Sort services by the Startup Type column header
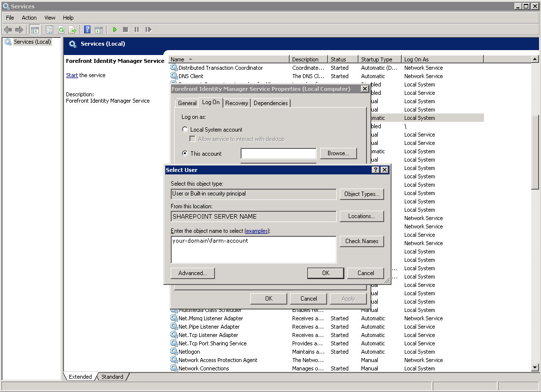The image size is (541, 392). coord(380,59)
